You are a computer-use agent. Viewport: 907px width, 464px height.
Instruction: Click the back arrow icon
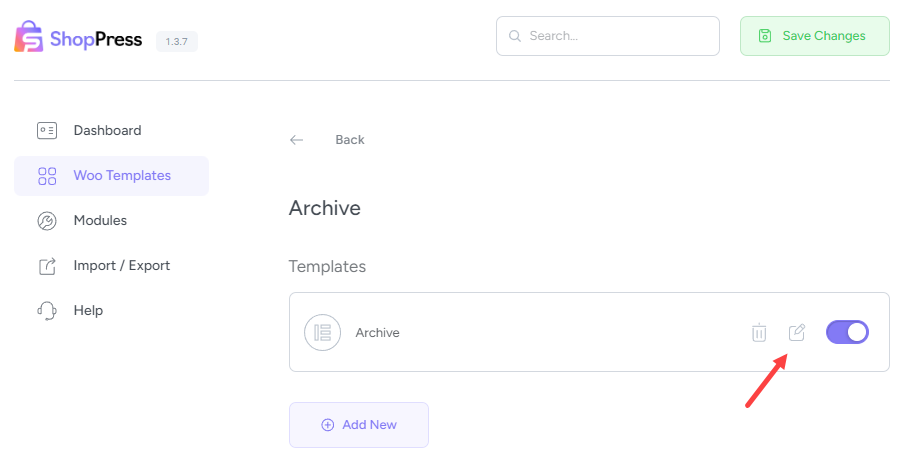296,140
